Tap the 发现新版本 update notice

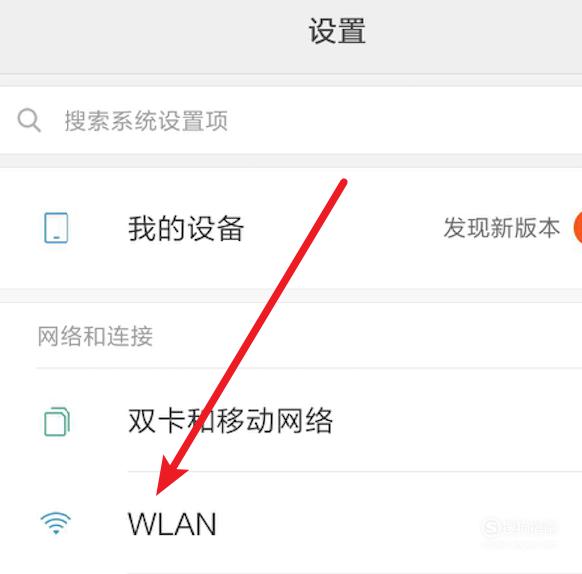point(501,228)
